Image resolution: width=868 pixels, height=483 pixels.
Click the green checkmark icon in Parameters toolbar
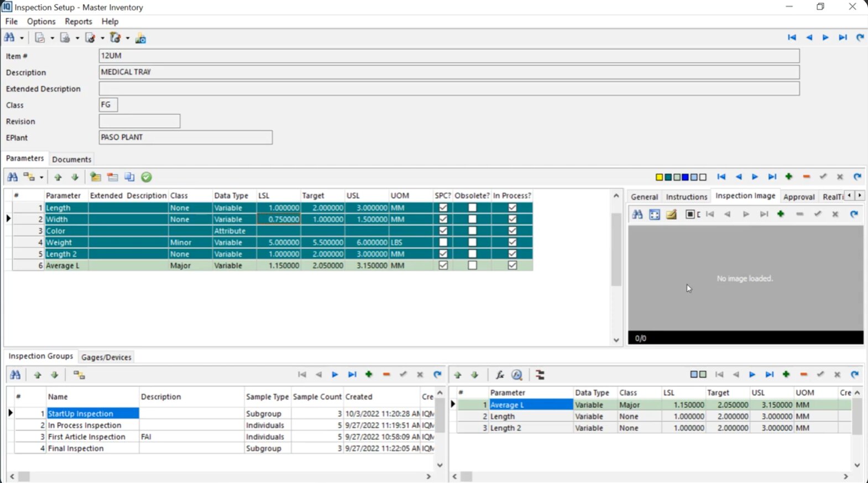147,177
